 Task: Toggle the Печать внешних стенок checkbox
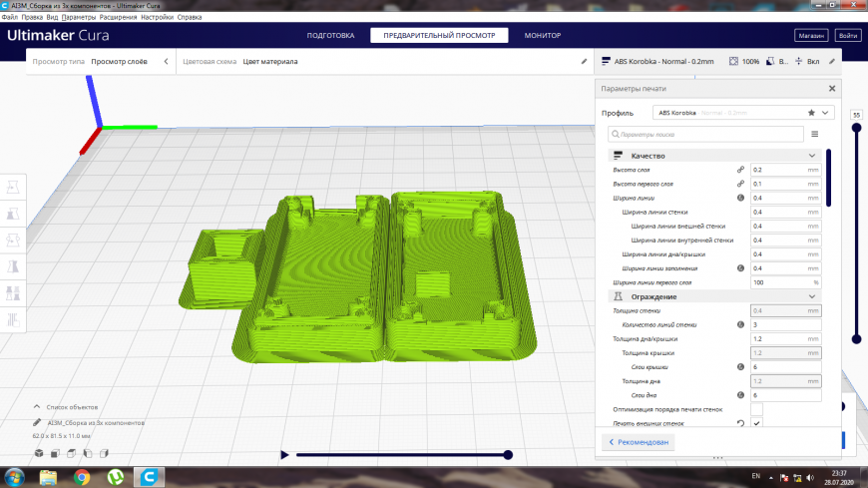pyautogui.click(x=756, y=423)
